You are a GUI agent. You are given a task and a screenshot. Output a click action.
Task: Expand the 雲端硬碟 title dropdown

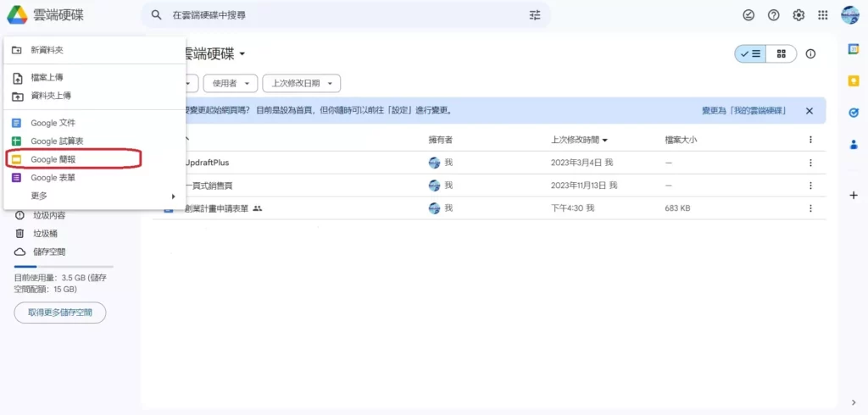coord(242,54)
